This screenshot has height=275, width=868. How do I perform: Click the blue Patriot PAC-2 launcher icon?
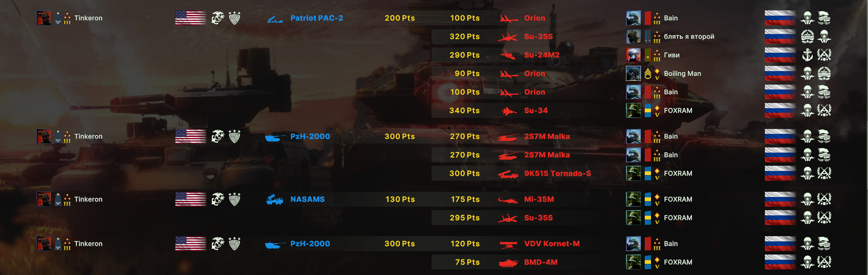tap(275, 20)
